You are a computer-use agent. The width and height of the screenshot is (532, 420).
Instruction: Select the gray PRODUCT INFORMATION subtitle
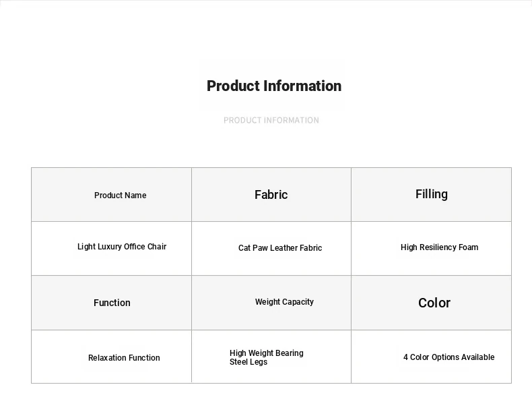[271, 120]
